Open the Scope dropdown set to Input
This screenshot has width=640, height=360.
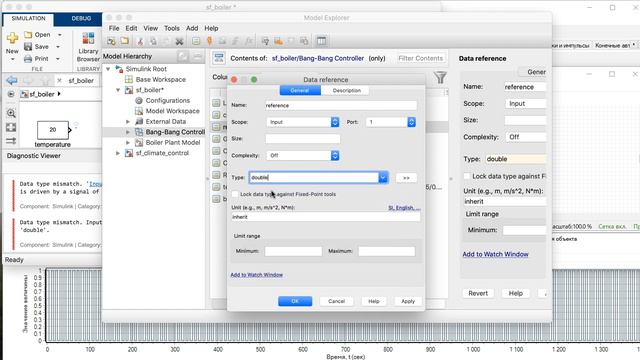[x=302, y=122]
